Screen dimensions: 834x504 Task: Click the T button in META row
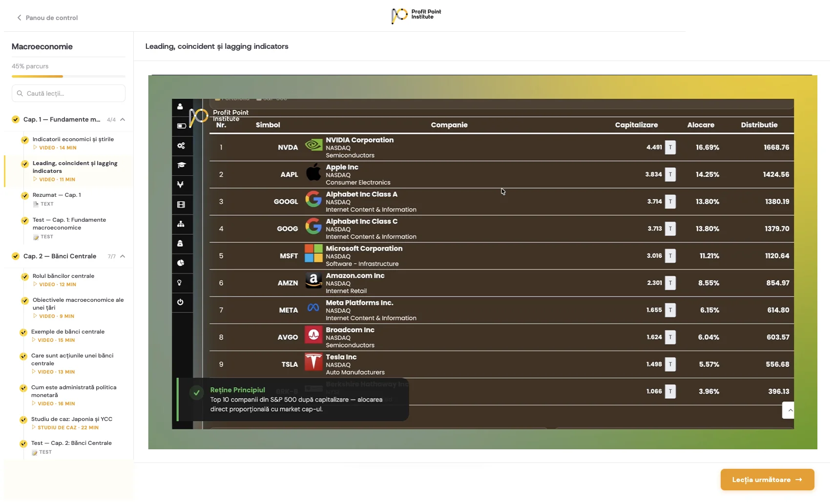pos(670,310)
